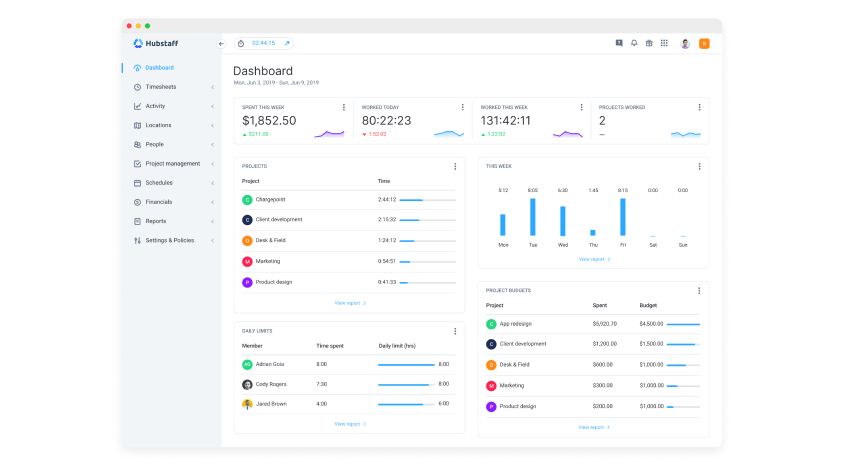Go to Dashboard in the sidebar

click(159, 68)
